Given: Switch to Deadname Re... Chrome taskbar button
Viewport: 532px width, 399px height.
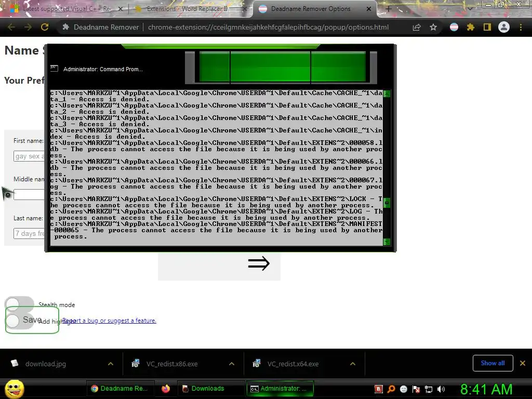Looking at the screenshot, I should coord(119,389).
